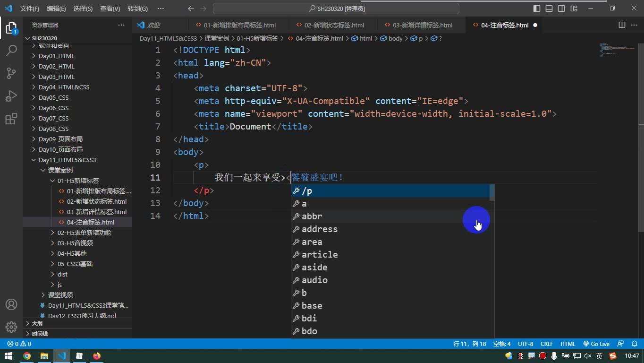Open the Extensions view
The width and height of the screenshot is (644, 363).
click(11, 119)
